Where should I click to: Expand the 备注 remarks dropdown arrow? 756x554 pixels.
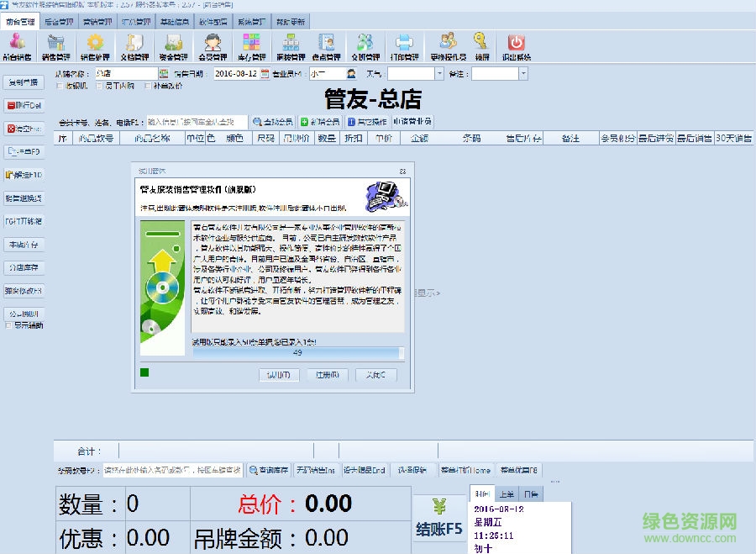point(523,74)
